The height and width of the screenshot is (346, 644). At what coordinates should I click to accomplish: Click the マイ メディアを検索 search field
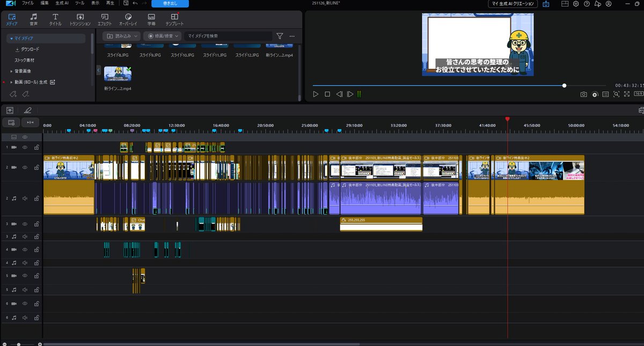coord(228,36)
